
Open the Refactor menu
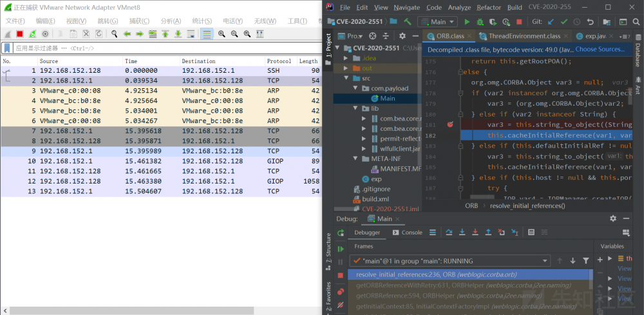(x=488, y=7)
